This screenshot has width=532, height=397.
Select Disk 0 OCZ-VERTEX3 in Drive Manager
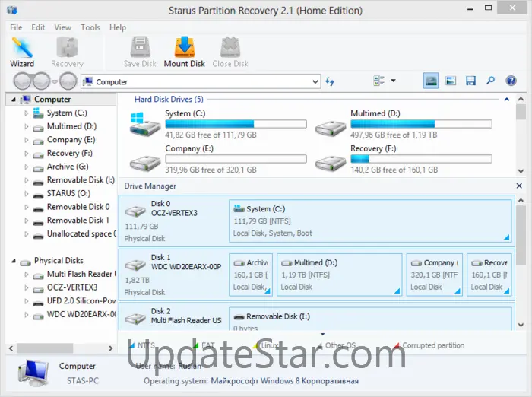point(173,221)
